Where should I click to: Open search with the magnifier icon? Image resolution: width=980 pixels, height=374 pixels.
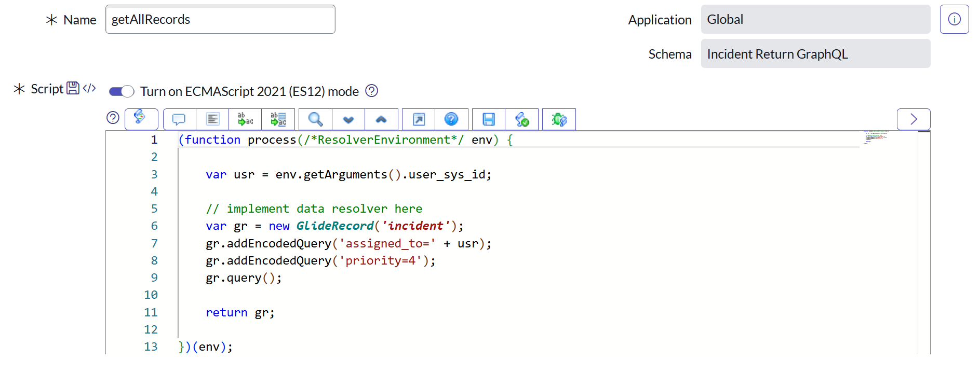[x=315, y=119]
